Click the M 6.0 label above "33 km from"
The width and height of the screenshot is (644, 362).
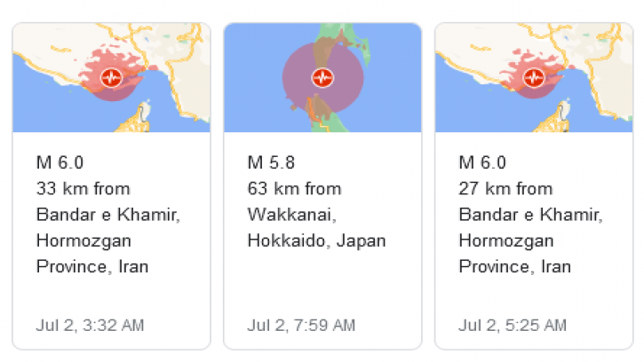[60, 162]
